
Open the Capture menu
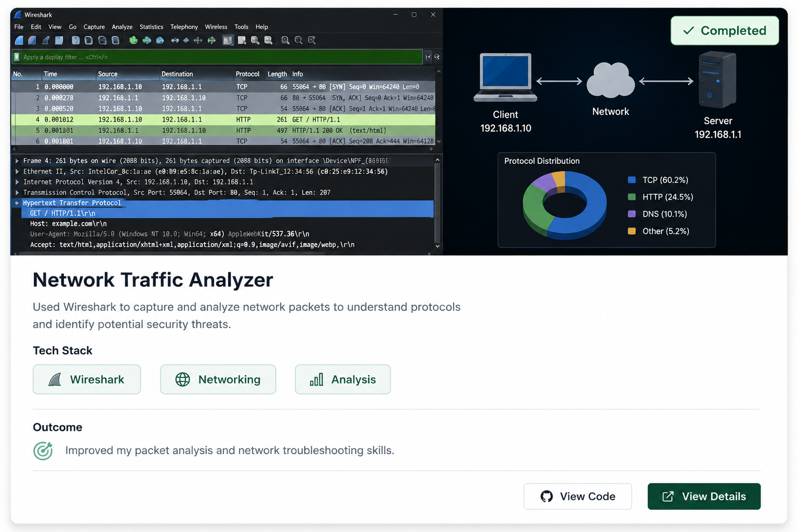coord(94,27)
